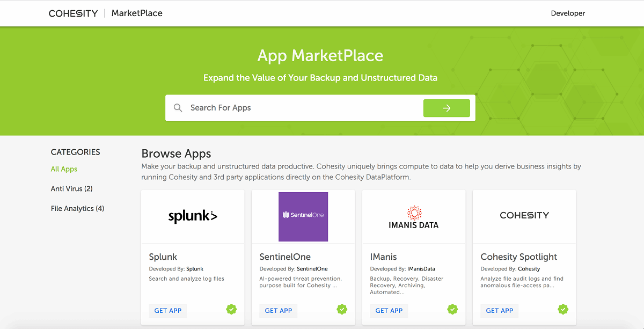
Task: Open the Developer page link
Action: [x=568, y=13]
